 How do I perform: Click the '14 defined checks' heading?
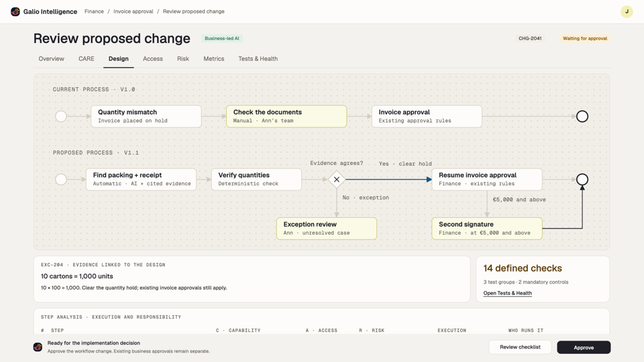coord(523,268)
